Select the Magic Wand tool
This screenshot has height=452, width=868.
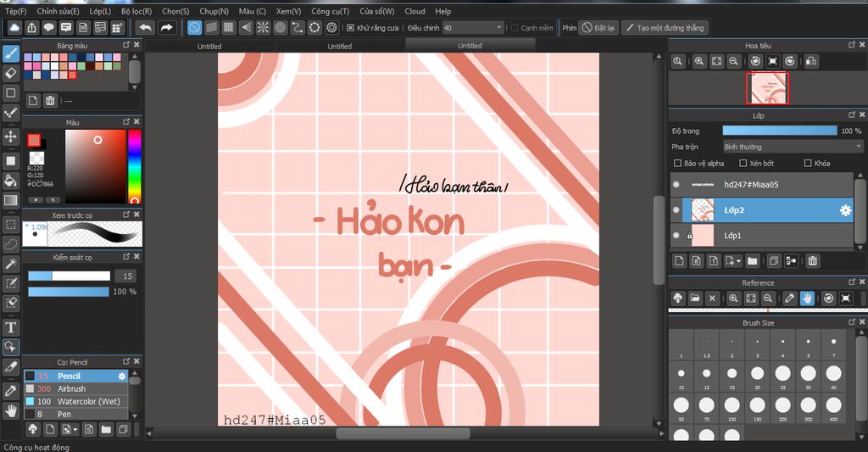[x=10, y=265]
